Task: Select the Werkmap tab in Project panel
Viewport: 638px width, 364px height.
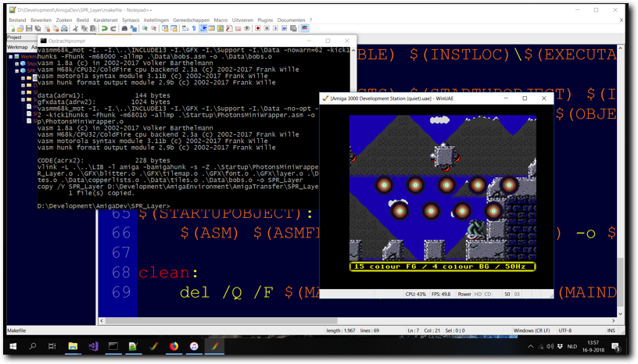Action: point(17,47)
